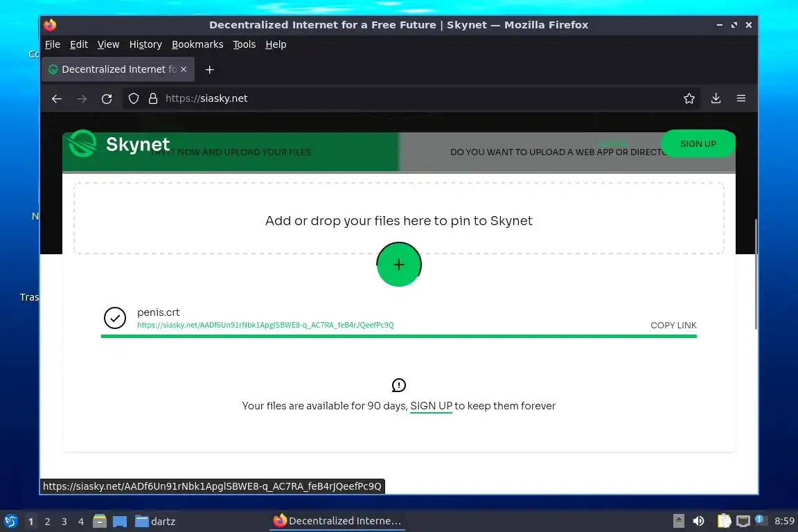Open the File menu
This screenshot has width=798, height=532.
coord(53,44)
